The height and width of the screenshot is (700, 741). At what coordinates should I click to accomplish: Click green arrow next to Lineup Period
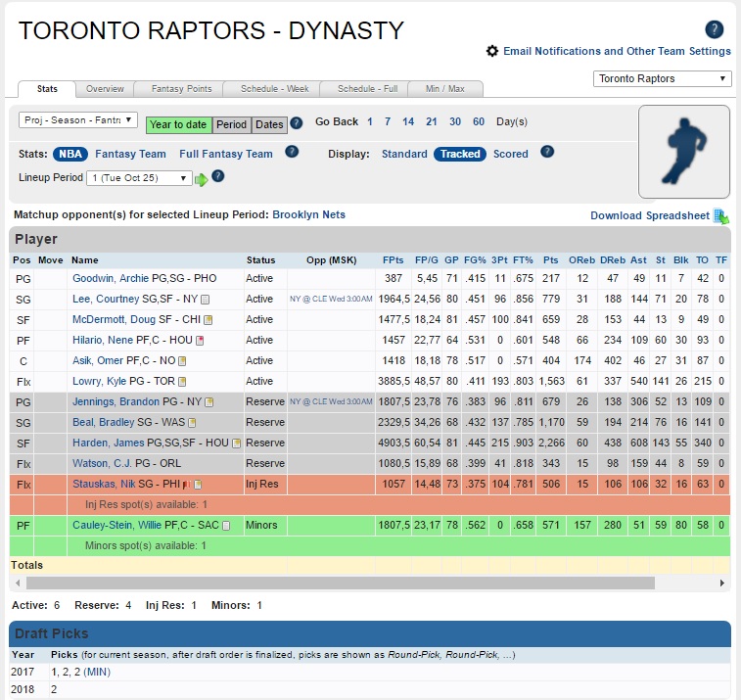202,179
